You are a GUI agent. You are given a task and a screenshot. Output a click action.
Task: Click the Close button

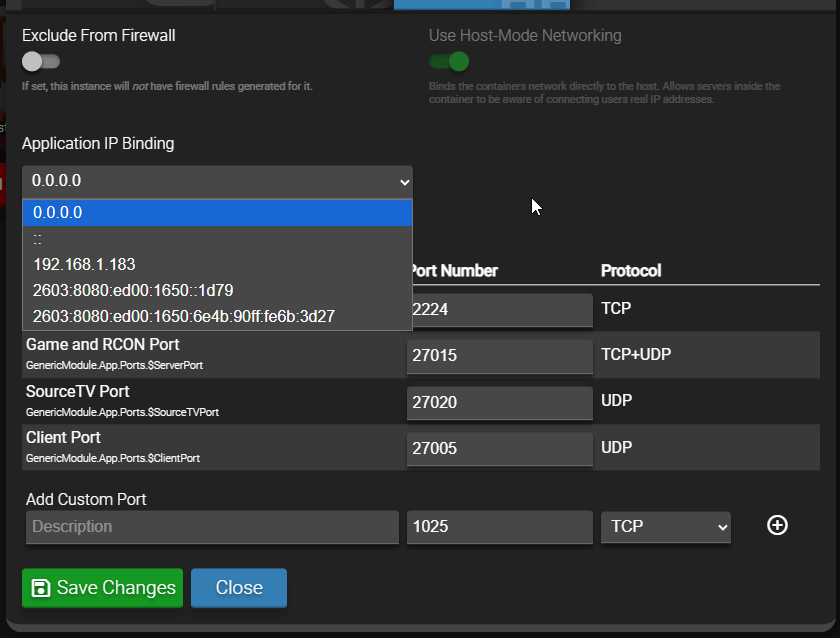coord(239,588)
